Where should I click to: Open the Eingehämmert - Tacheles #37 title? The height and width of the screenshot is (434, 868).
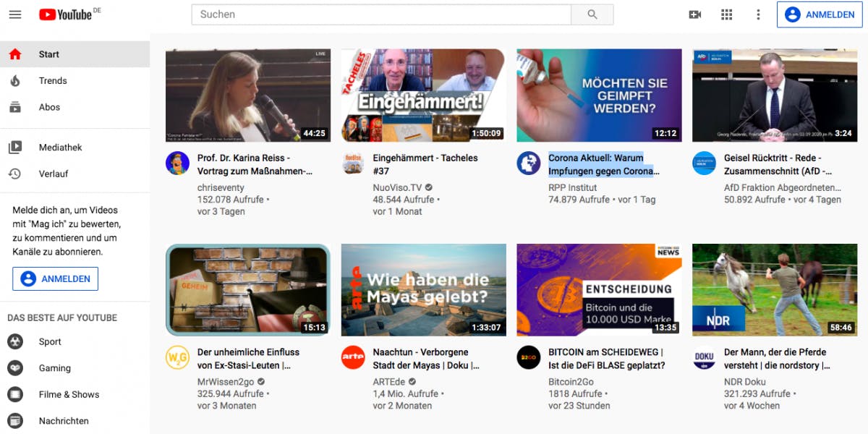(425, 164)
